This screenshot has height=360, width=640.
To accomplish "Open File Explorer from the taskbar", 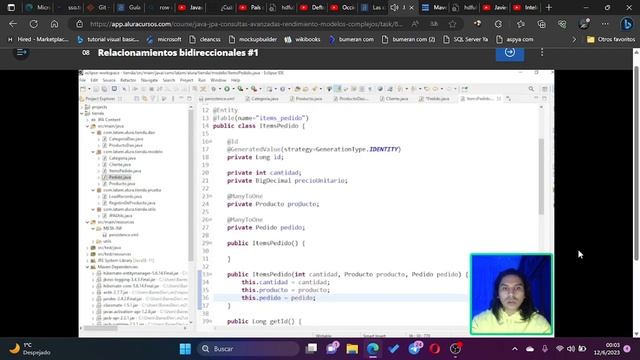I will [352, 349].
